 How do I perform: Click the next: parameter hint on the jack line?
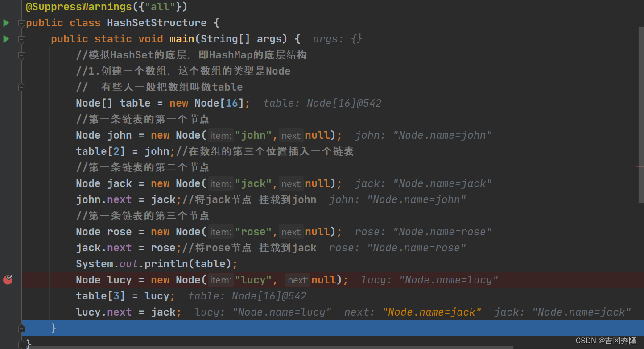pyautogui.click(x=292, y=183)
